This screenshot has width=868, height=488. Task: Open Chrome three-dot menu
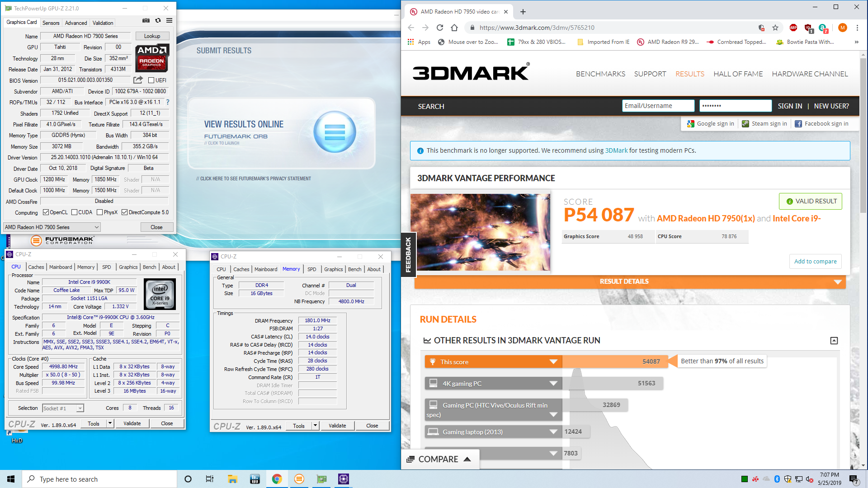point(857,28)
